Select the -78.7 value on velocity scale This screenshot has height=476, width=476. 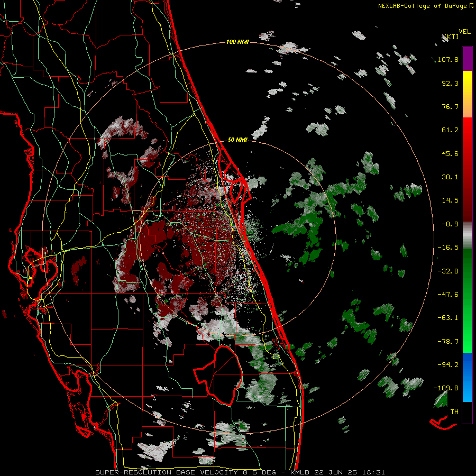[x=448, y=342]
